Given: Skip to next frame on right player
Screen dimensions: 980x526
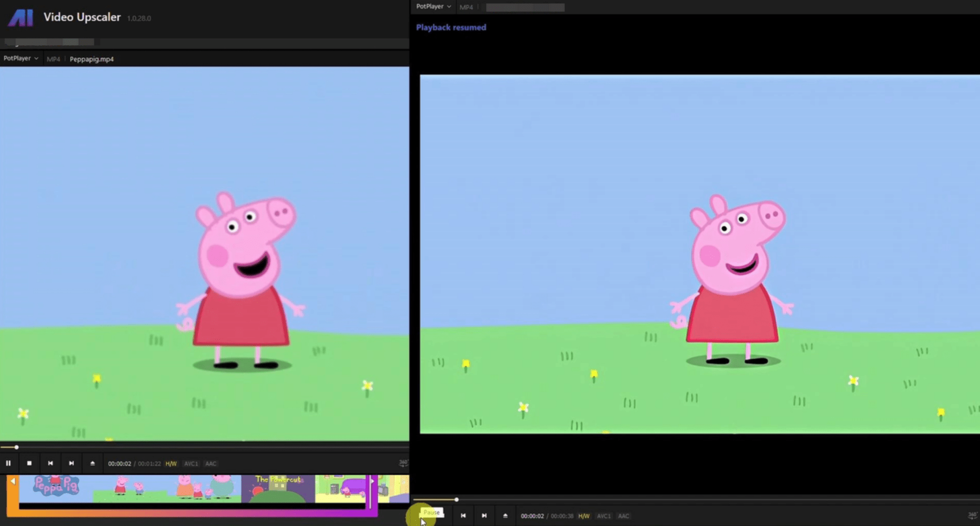Looking at the screenshot, I should point(484,515).
